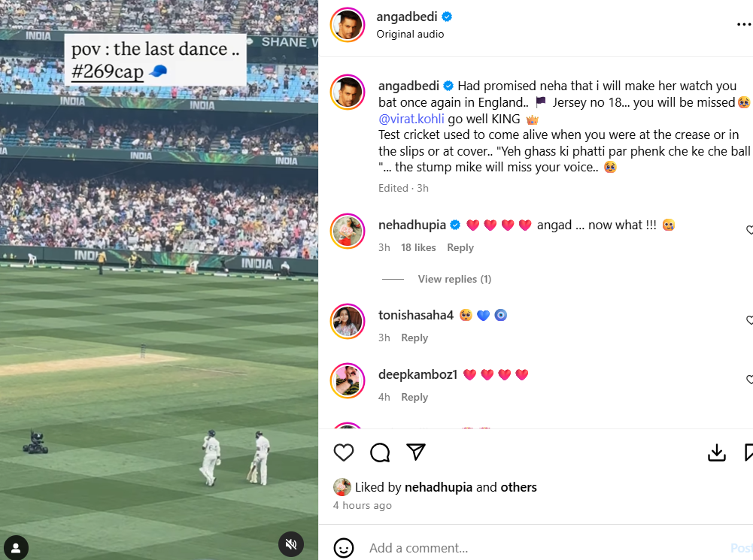This screenshot has height=560, width=753.
Task: Open others who liked the post
Action: (518, 487)
